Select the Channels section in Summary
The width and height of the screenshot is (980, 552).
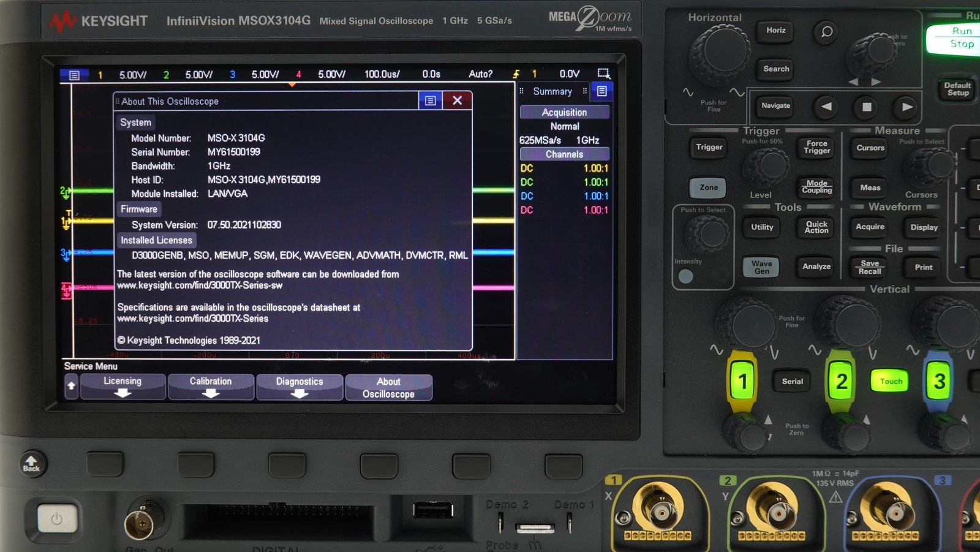564,154
